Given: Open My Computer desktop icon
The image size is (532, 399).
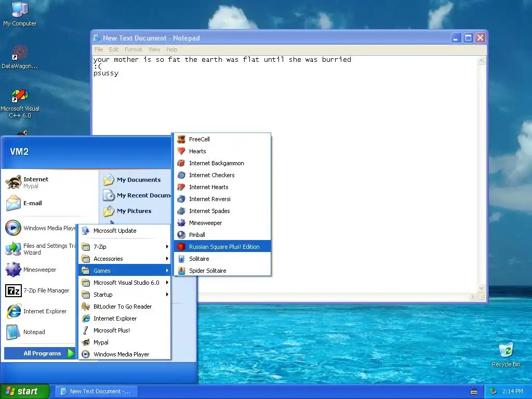Looking at the screenshot, I should pyautogui.click(x=20, y=14).
